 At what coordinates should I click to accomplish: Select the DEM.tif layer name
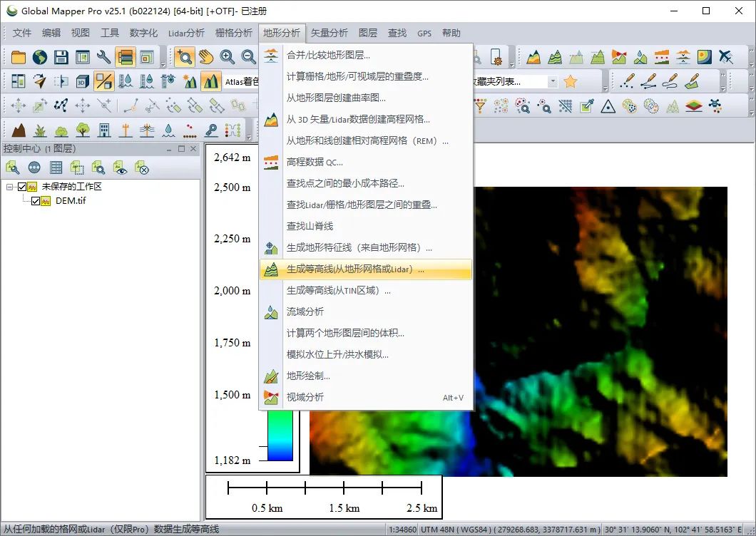tap(71, 201)
